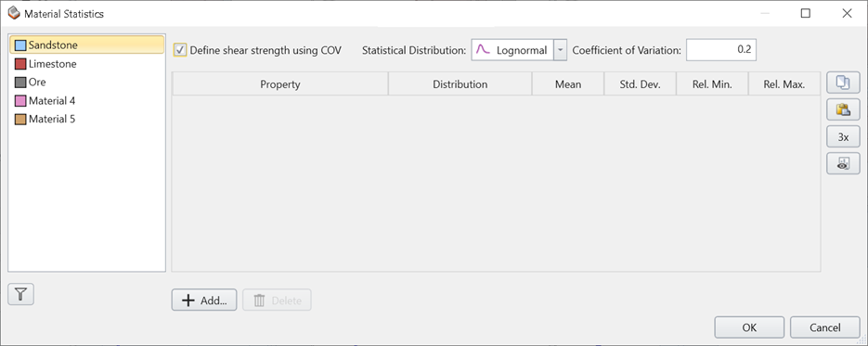
Task: Click the view statistics eye icon button
Action: [x=843, y=163]
